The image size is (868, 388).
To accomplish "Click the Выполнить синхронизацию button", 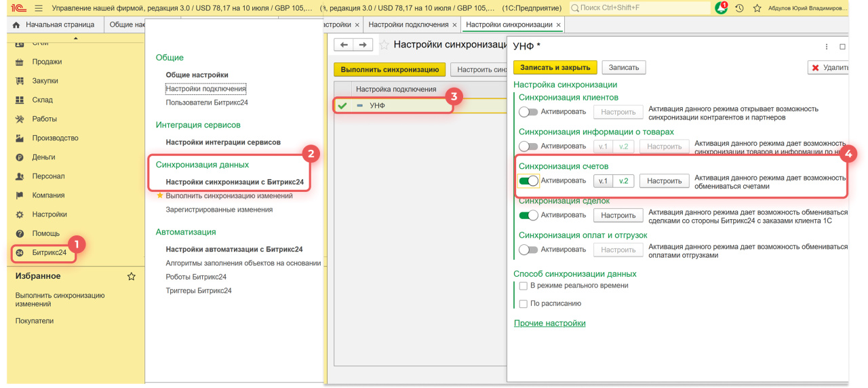I will coord(390,69).
